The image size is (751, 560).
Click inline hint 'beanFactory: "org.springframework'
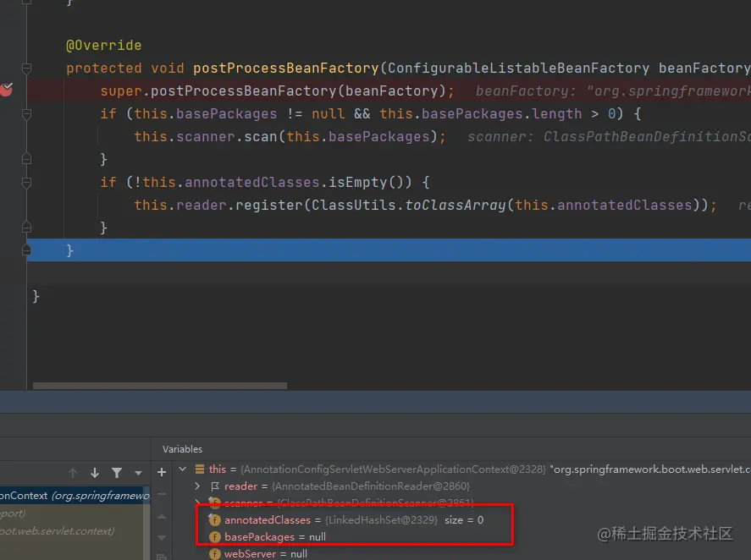pyautogui.click(x=613, y=91)
